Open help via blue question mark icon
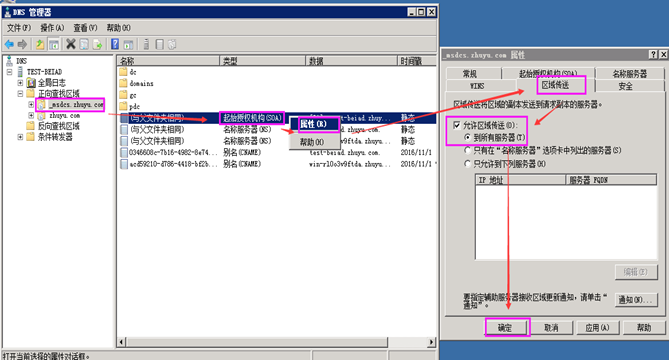Screen dimensions: 669x360 [115, 44]
